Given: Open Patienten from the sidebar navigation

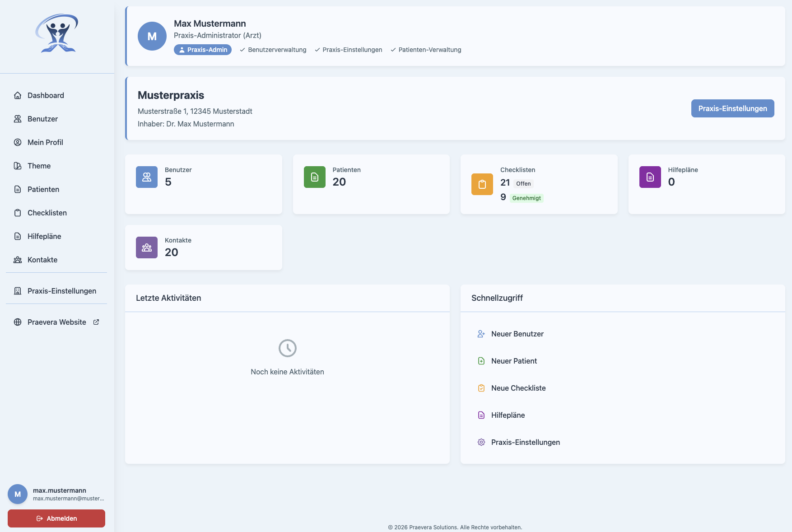Looking at the screenshot, I should 43,189.
